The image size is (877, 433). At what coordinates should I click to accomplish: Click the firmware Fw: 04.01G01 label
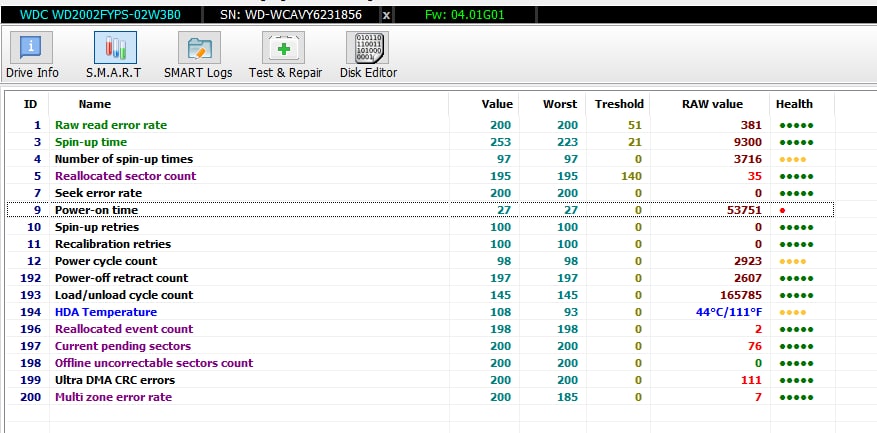pos(464,15)
